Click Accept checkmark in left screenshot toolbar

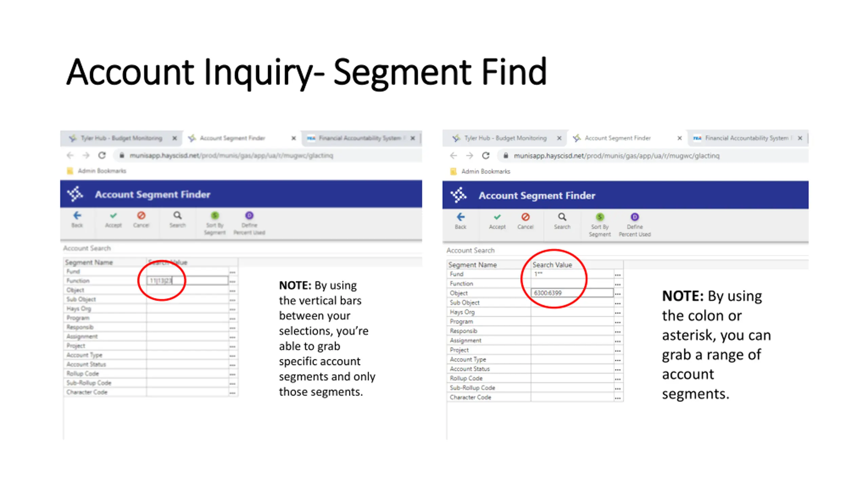[113, 219]
